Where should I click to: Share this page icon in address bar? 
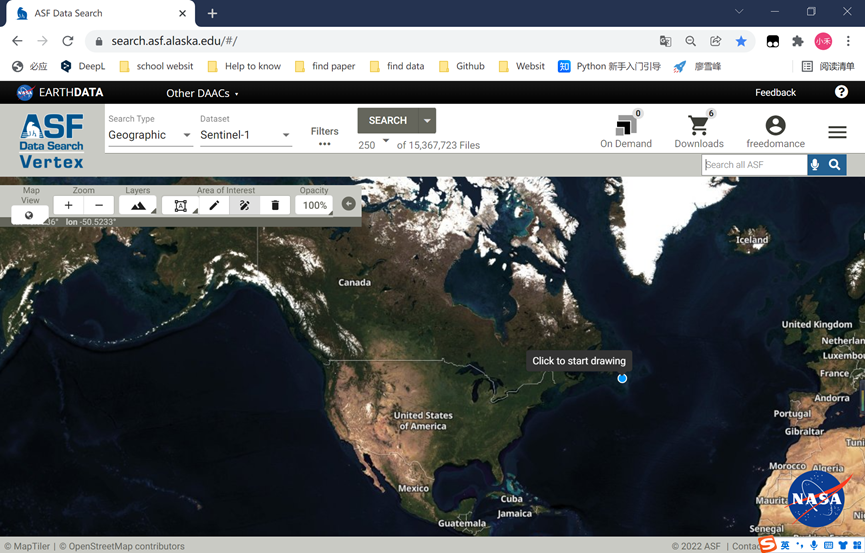(716, 41)
